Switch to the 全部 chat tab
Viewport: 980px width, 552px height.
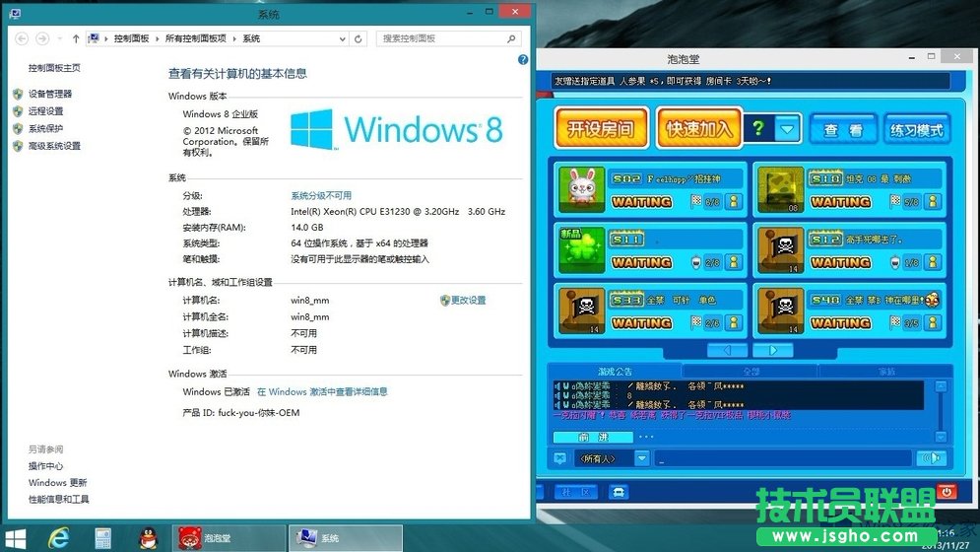pos(751,372)
